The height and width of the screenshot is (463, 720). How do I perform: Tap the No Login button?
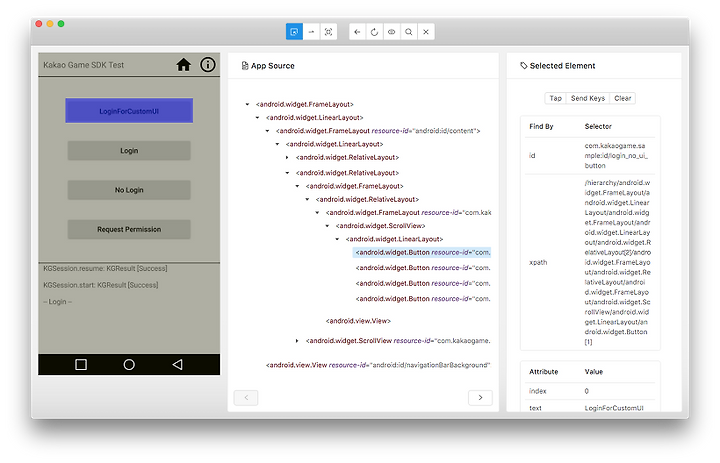129,190
